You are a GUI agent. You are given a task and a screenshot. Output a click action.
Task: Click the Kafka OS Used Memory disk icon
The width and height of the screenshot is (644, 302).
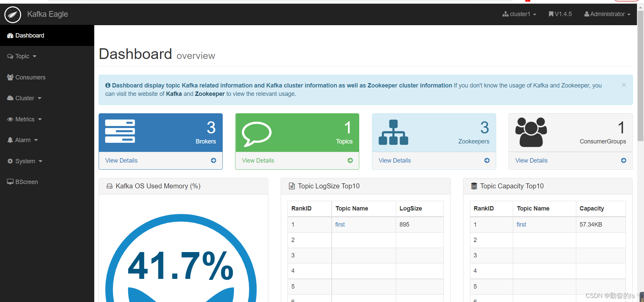[109, 186]
